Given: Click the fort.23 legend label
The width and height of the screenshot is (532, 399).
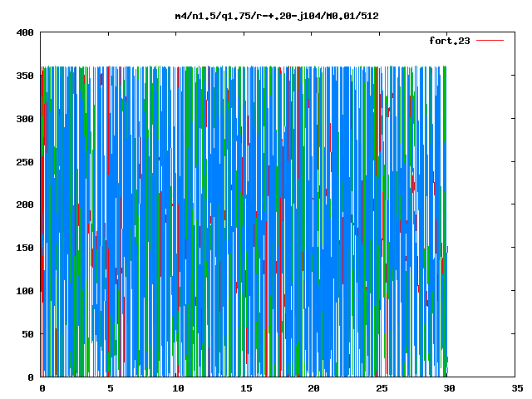Looking at the screenshot, I should [450, 41].
